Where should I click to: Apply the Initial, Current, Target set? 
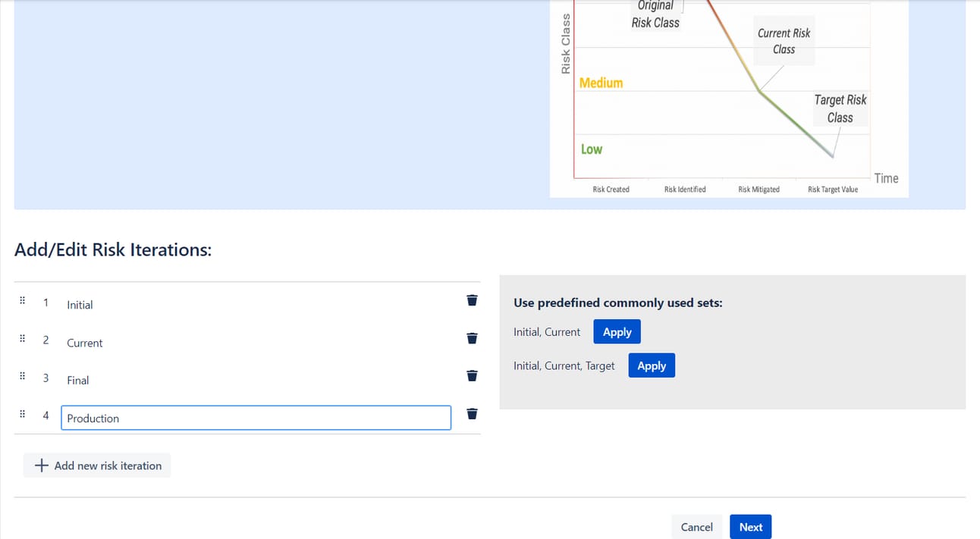click(x=652, y=365)
